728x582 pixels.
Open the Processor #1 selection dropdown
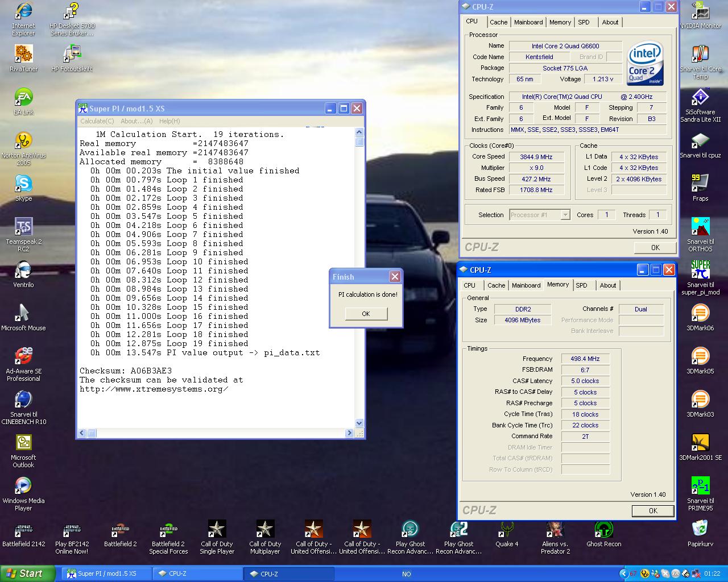(x=539, y=215)
